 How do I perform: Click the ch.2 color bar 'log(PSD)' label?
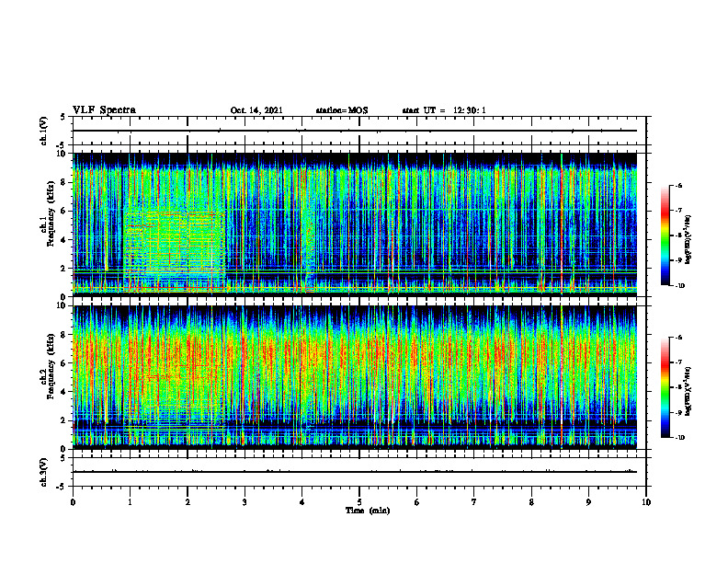point(689,391)
